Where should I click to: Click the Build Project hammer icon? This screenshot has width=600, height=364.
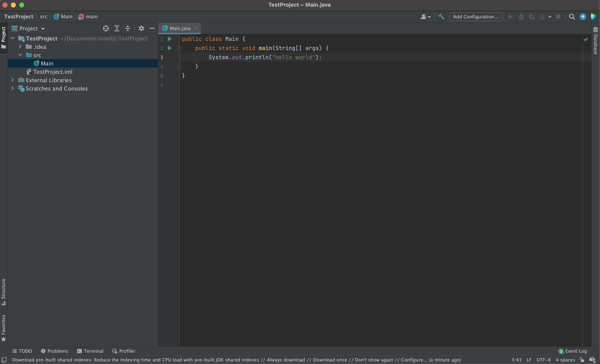click(441, 16)
